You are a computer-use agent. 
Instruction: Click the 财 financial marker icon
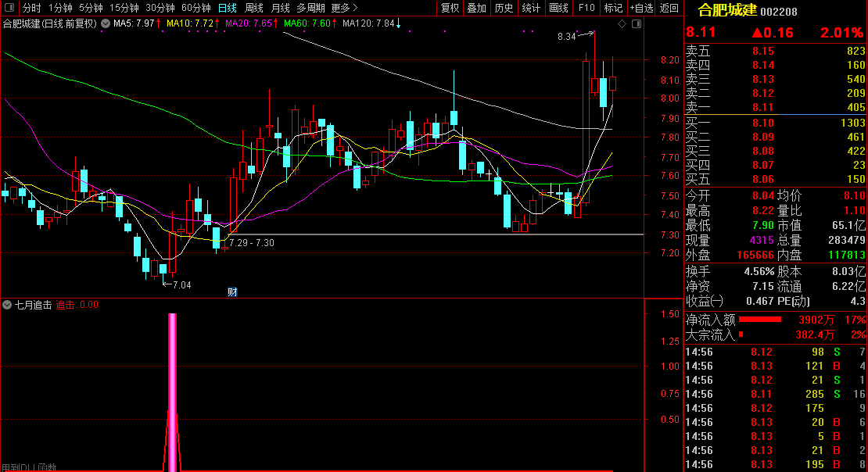click(232, 292)
